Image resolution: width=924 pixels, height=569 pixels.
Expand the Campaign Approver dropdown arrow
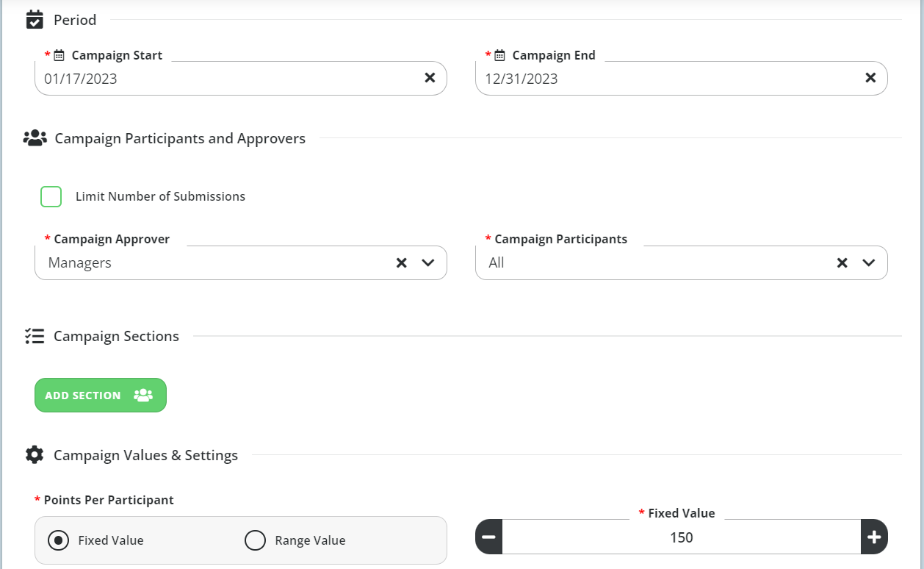click(x=428, y=262)
